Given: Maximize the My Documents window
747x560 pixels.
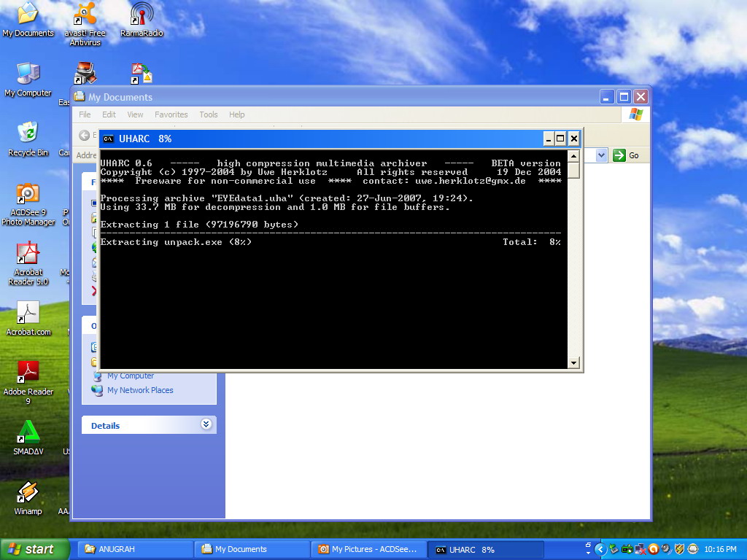Looking at the screenshot, I should [x=624, y=97].
